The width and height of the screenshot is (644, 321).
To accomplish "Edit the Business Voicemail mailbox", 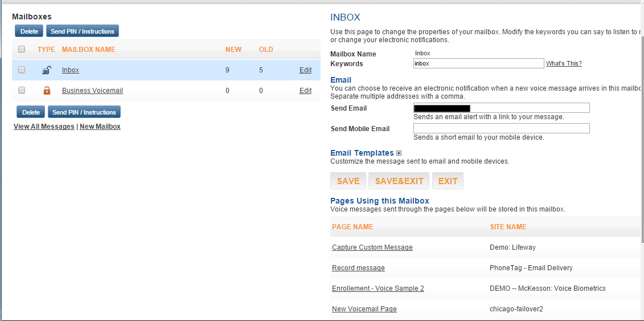I will point(305,91).
